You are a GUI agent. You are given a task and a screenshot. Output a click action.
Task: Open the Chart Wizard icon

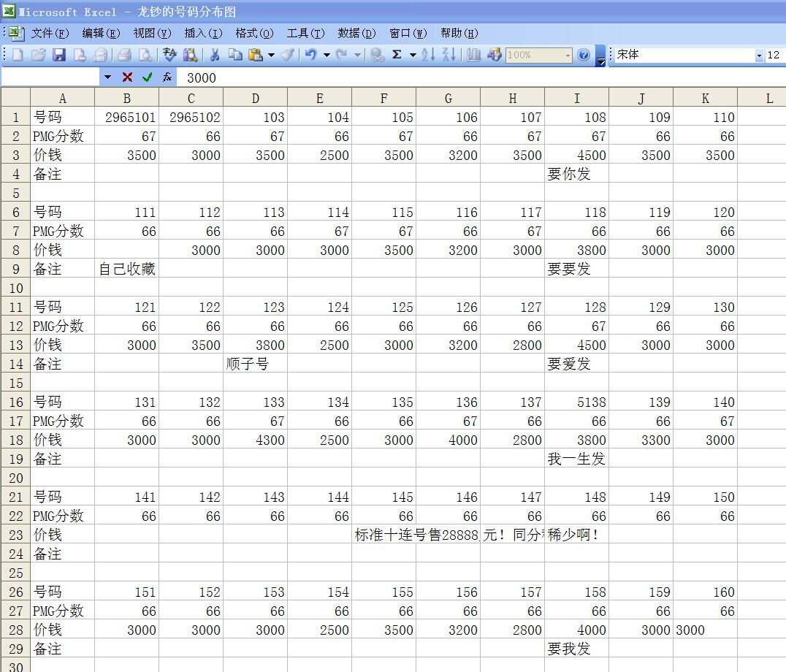(x=473, y=55)
